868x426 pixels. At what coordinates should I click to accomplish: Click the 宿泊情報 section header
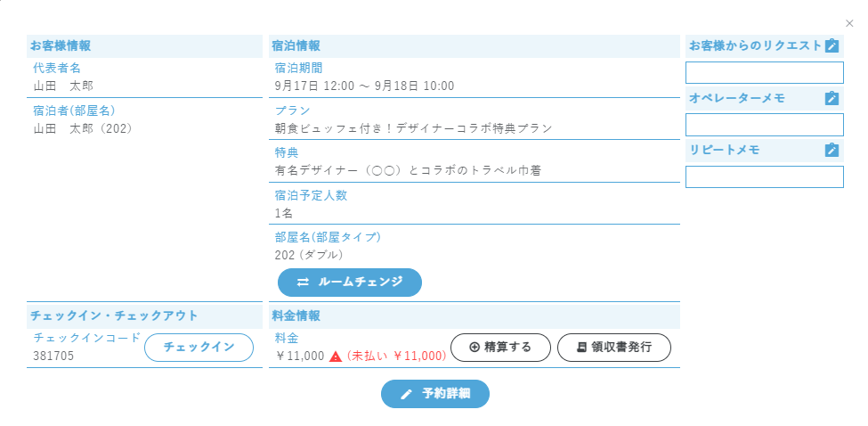pos(296,45)
